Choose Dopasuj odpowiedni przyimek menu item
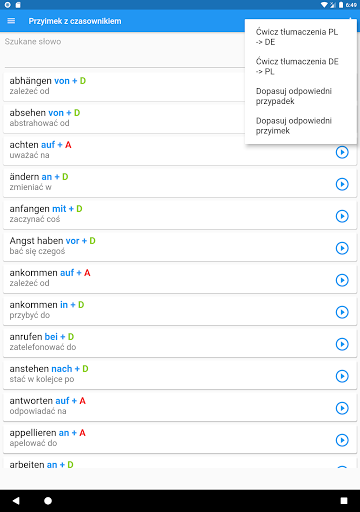 coord(301,126)
